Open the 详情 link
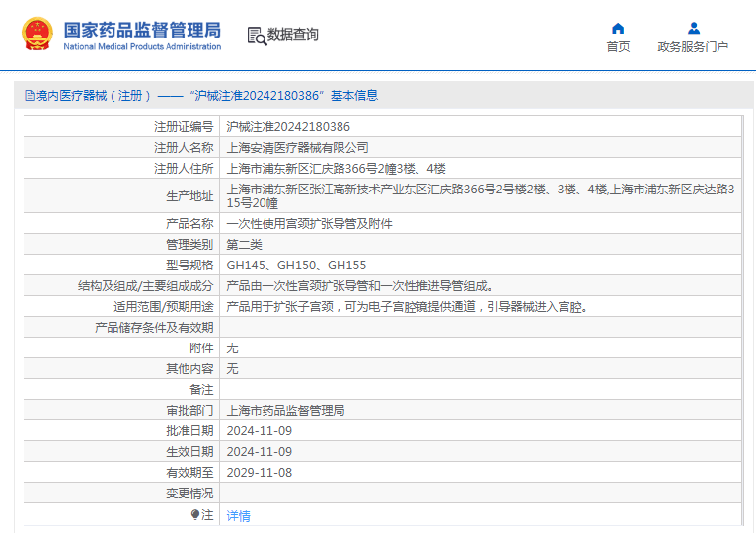The height and width of the screenshot is (533, 756). [x=238, y=516]
